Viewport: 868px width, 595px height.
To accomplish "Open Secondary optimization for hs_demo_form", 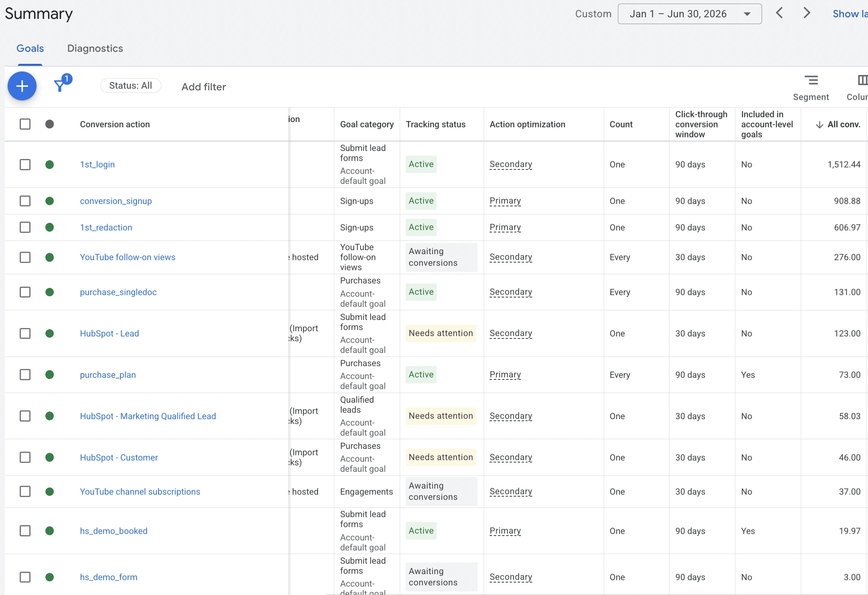I will (x=511, y=577).
